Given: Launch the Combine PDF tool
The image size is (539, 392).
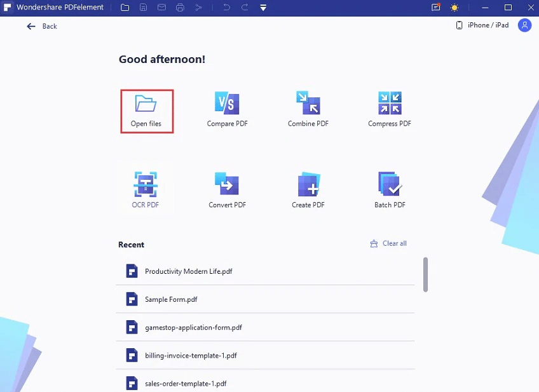Looking at the screenshot, I should tap(308, 109).
